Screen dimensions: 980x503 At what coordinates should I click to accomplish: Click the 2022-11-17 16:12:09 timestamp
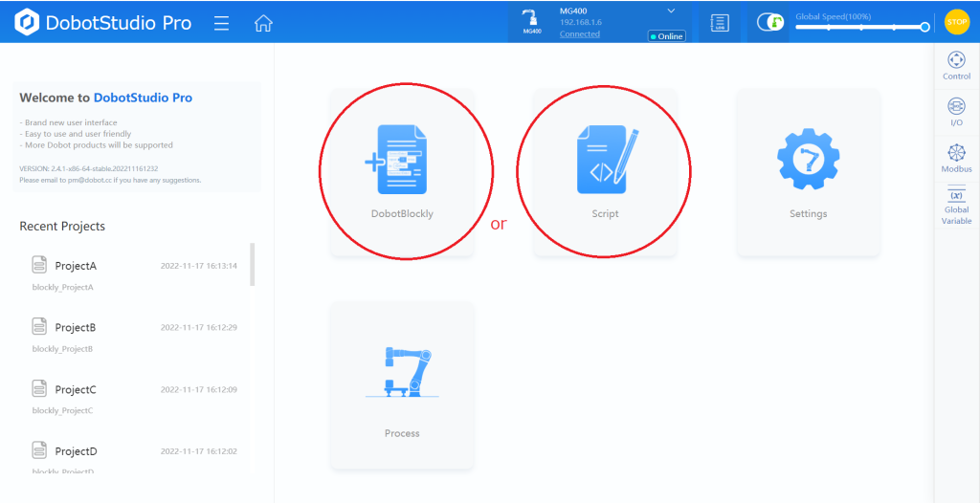(x=199, y=389)
